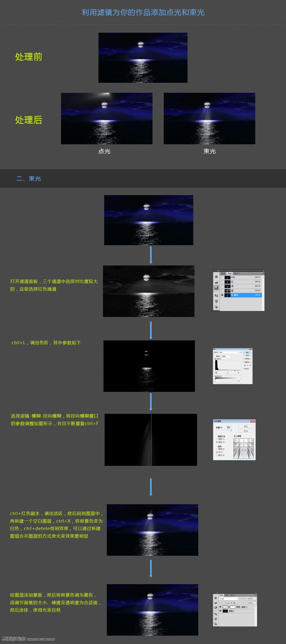Cancel the Levels dialog

point(247,355)
